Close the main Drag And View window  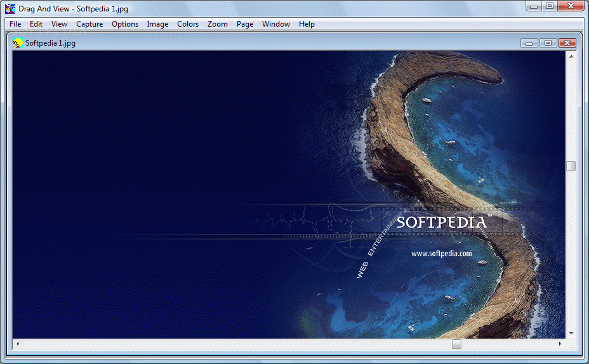[x=571, y=6]
